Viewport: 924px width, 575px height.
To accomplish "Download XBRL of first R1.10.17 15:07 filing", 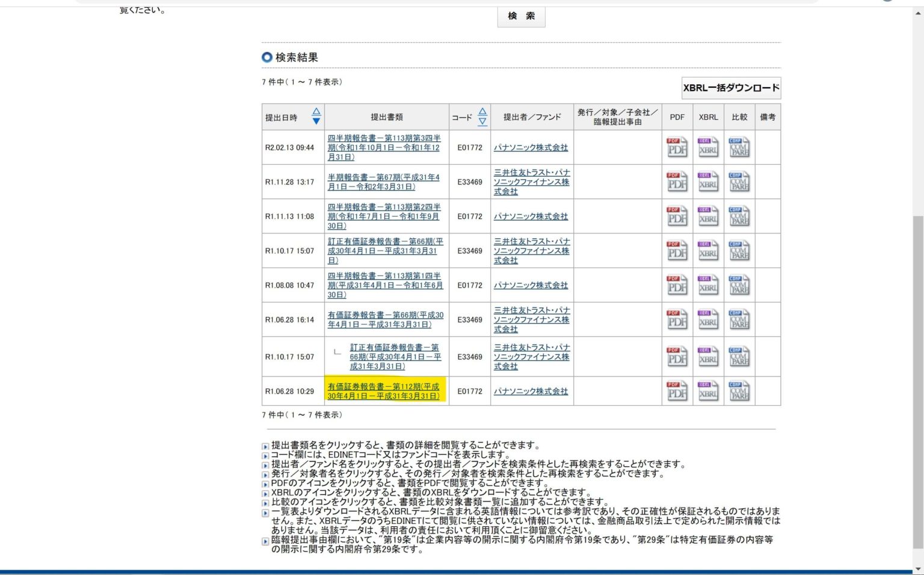I will click(708, 251).
